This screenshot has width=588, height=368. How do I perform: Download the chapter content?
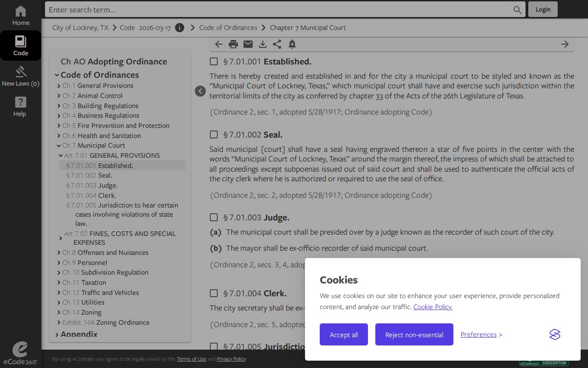click(x=263, y=44)
